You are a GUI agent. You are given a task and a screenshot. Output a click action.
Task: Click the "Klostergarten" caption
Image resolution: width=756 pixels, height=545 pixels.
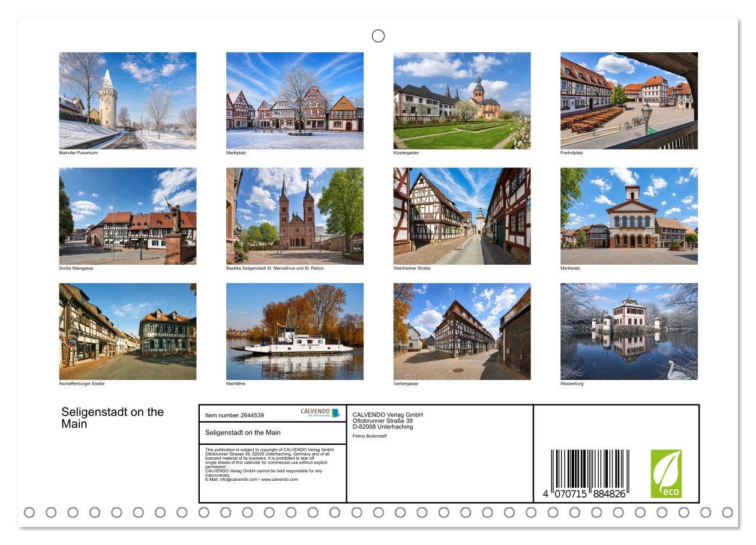[405, 153]
